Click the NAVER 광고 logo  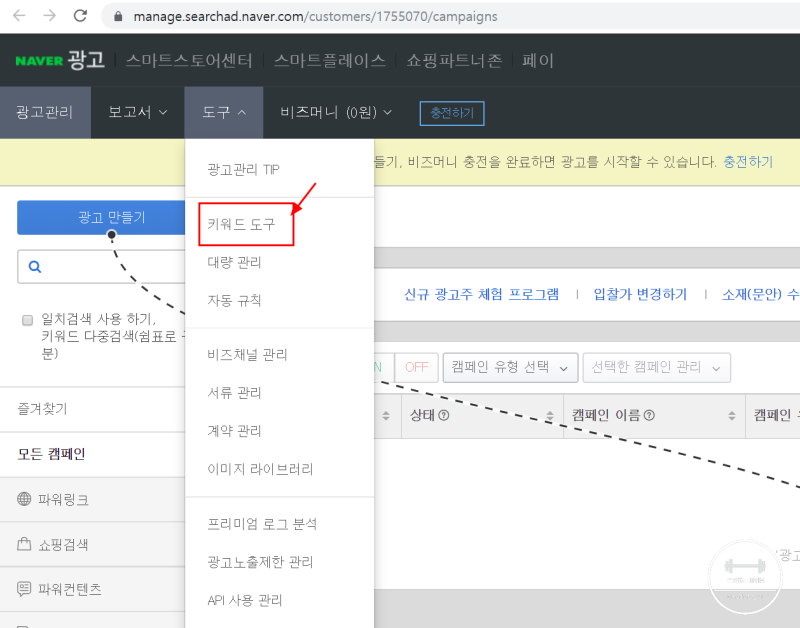tap(60, 60)
